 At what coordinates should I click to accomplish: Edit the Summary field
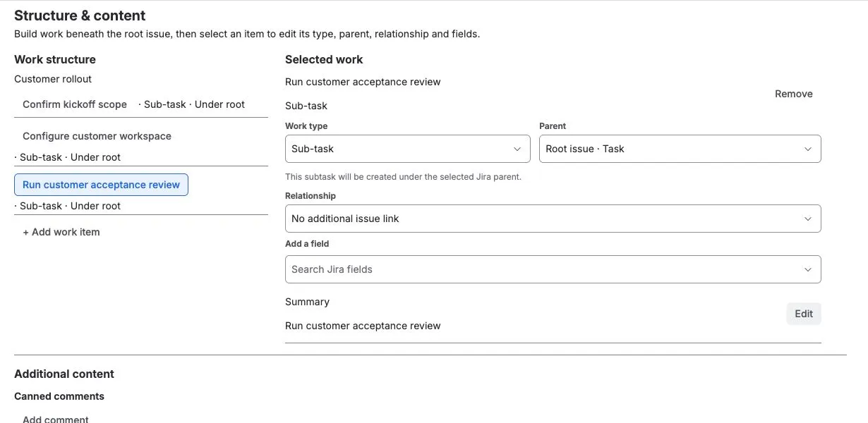(x=804, y=314)
